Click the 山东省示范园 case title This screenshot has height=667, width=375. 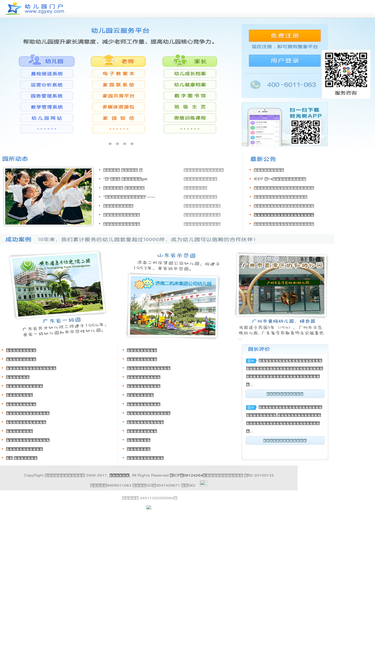(176, 256)
